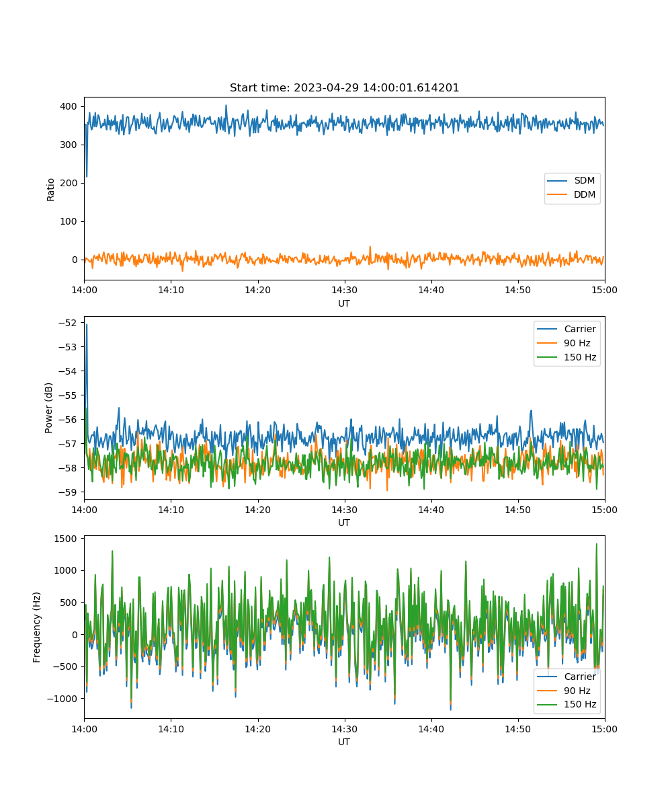Click the '14:30' tick under the Frequency plot
Screen dimensions: 672x807
point(344,728)
